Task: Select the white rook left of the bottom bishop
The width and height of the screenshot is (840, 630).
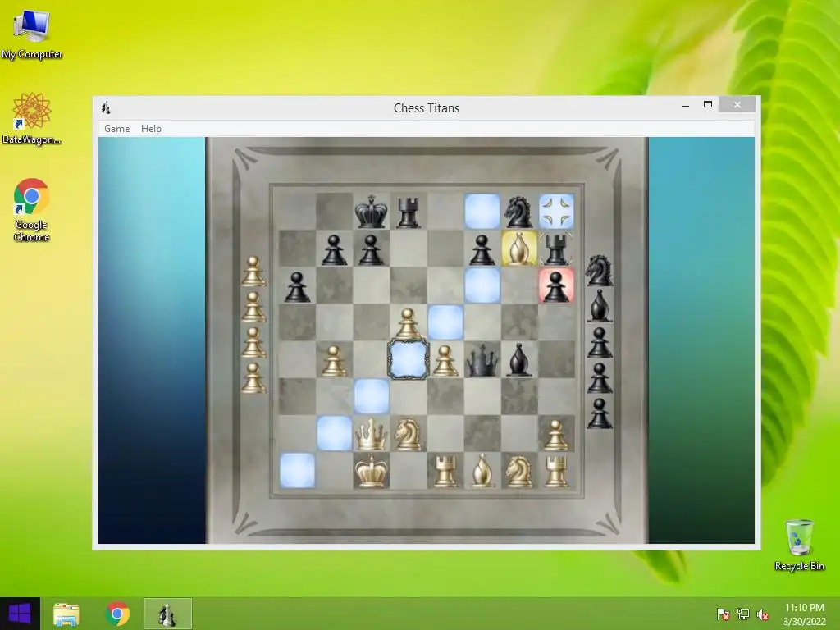Action: pos(445,472)
